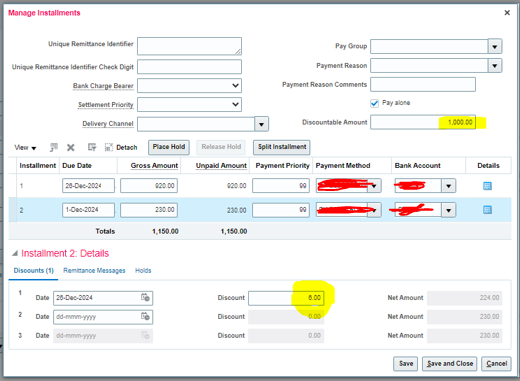Switch to the Remittance Messages tab
This screenshot has height=381, width=520.
94,270
